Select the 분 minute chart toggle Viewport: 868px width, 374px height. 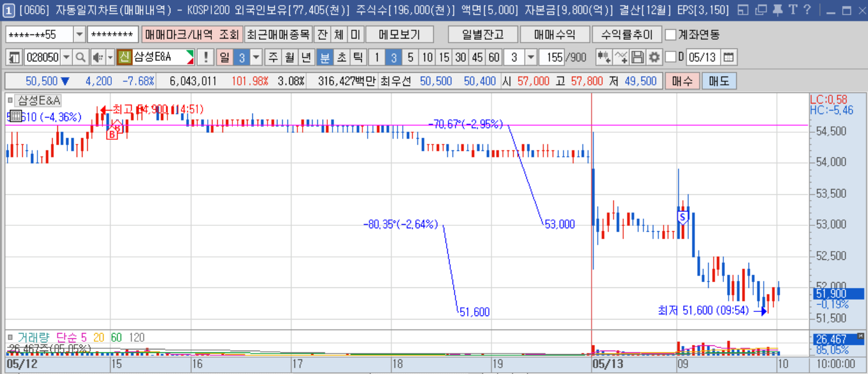coord(324,57)
